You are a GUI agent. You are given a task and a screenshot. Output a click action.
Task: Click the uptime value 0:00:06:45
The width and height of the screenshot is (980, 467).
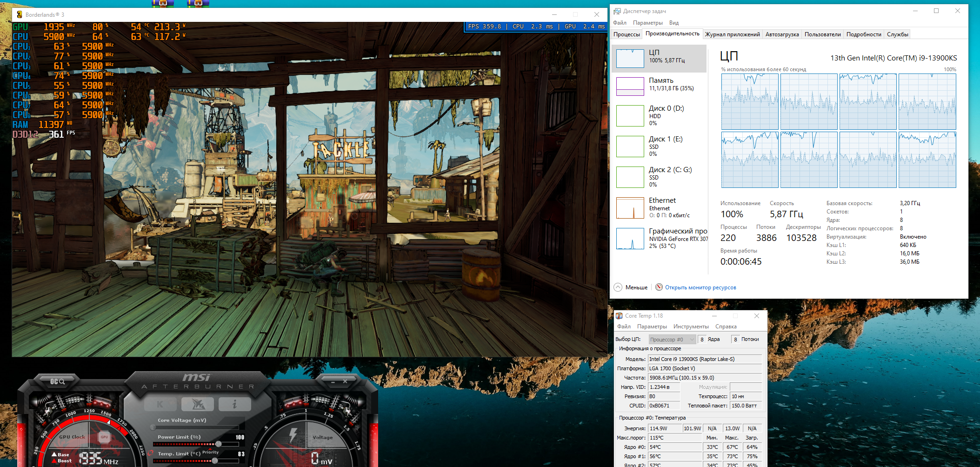click(x=741, y=261)
